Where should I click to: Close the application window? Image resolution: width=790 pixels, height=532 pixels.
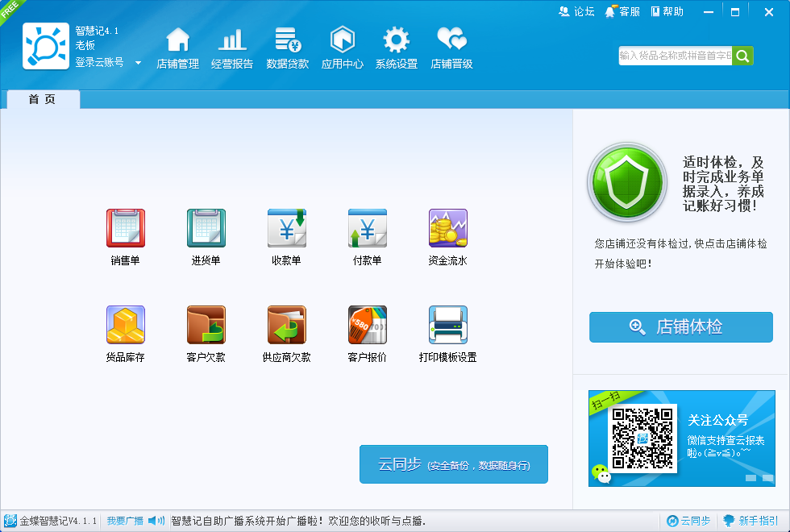click(769, 12)
